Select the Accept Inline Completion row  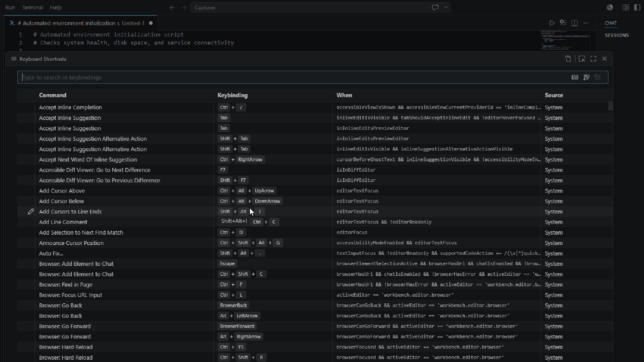tap(315, 107)
